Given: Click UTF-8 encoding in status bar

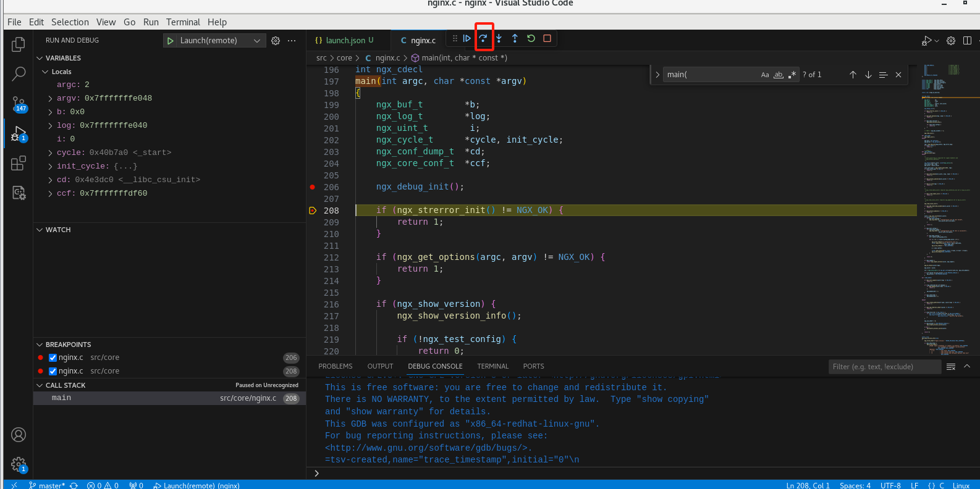Looking at the screenshot, I should [x=890, y=485].
